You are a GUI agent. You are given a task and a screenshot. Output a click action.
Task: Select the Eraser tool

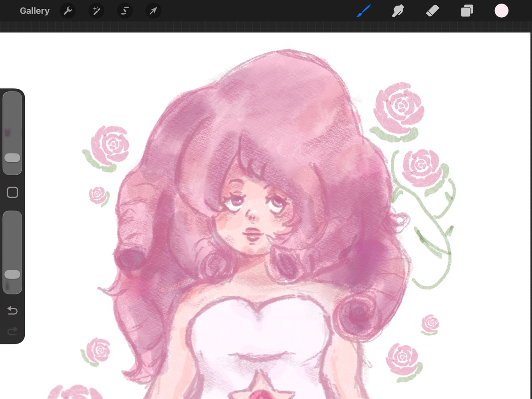[x=432, y=11]
